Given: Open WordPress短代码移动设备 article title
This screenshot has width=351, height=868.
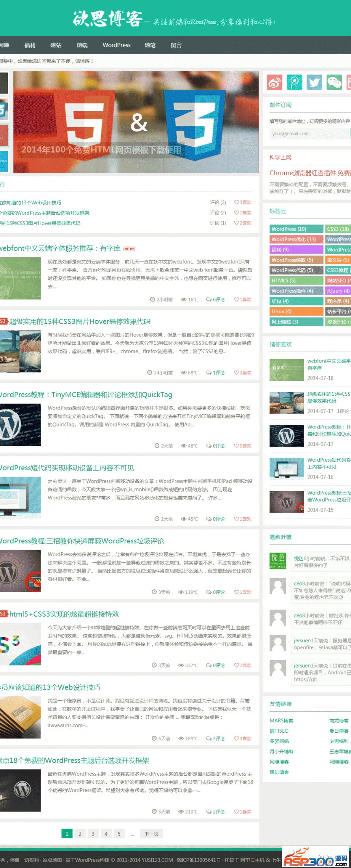Looking at the screenshot, I should tap(67, 468).
